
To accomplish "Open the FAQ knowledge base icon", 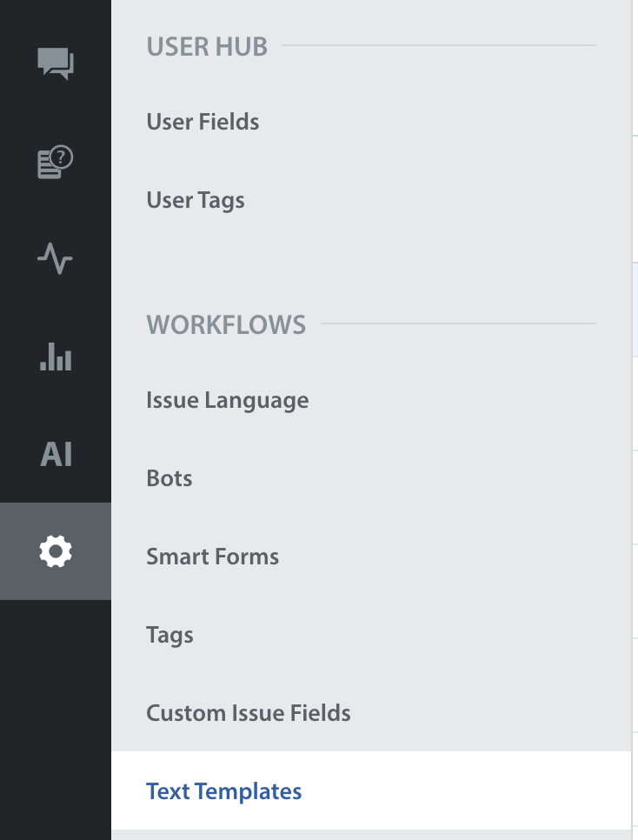I will [x=56, y=162].
